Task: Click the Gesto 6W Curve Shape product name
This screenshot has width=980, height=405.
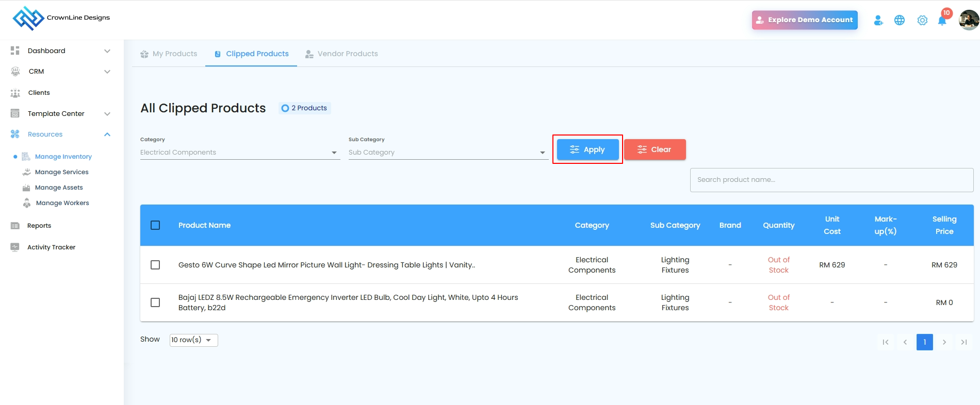Action: pos(327,265)
